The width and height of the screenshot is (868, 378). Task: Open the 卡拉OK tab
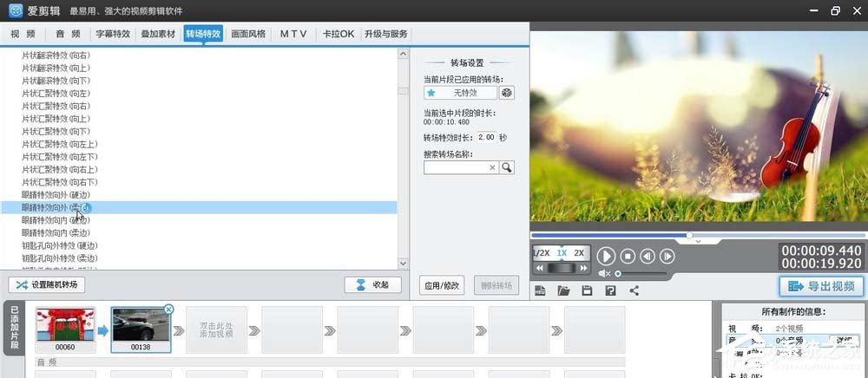(339, 34)
